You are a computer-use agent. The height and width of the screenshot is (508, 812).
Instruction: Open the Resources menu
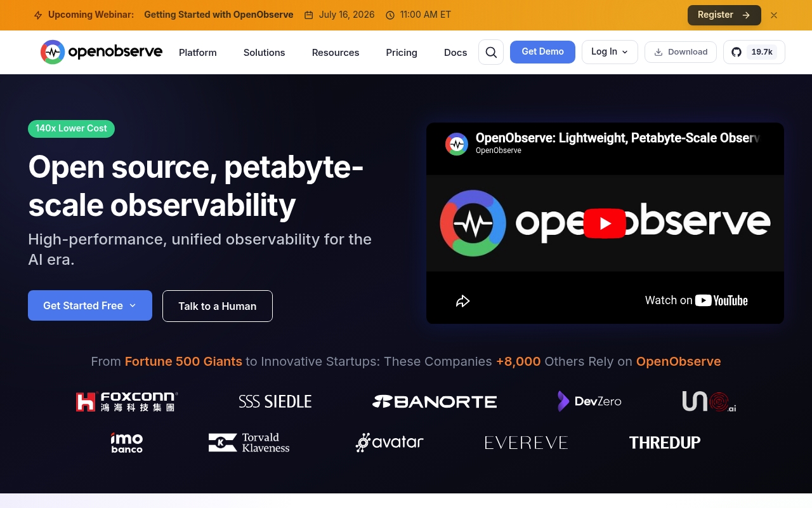coord(336,53)
